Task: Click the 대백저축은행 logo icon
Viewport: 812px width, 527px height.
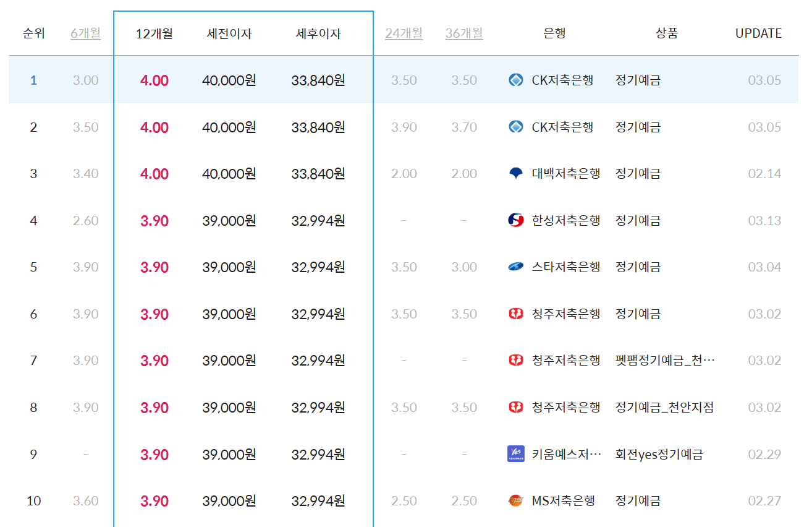Action: click(515, 174)
